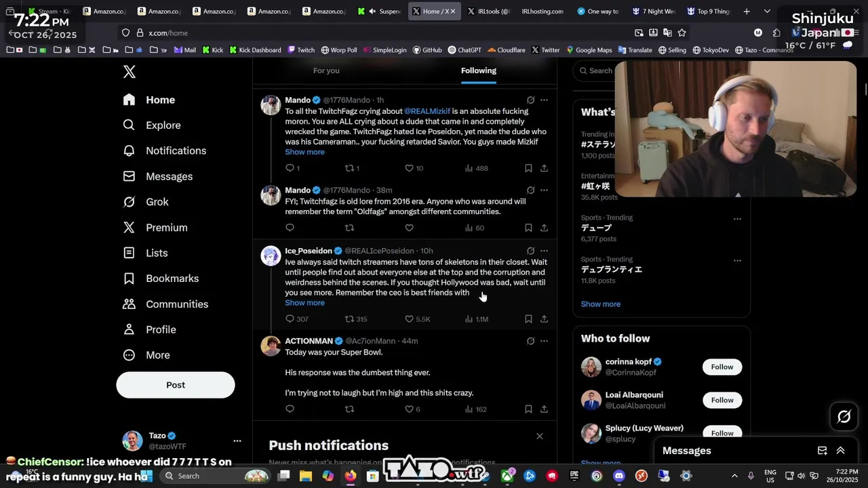Open Lists in sidebar
This screenshot has width=868, height=488.
(x=145, y=253)
